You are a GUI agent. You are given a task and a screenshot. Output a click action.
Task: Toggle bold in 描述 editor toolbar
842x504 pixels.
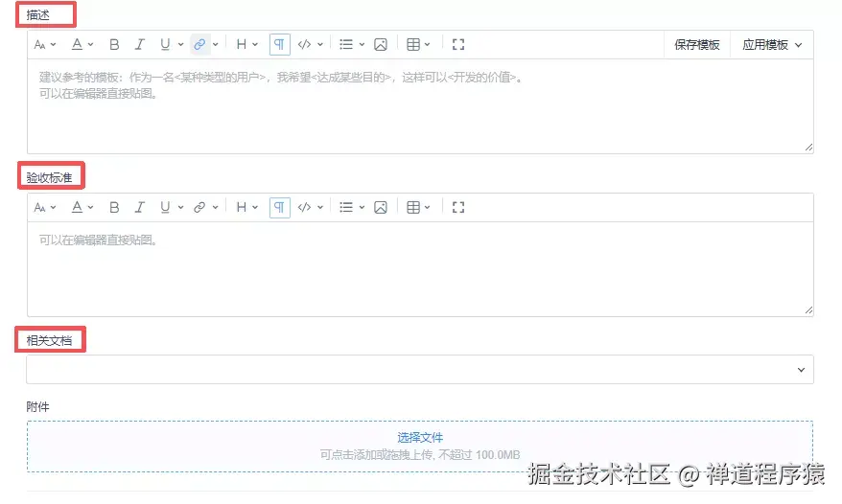coord(114,44)
